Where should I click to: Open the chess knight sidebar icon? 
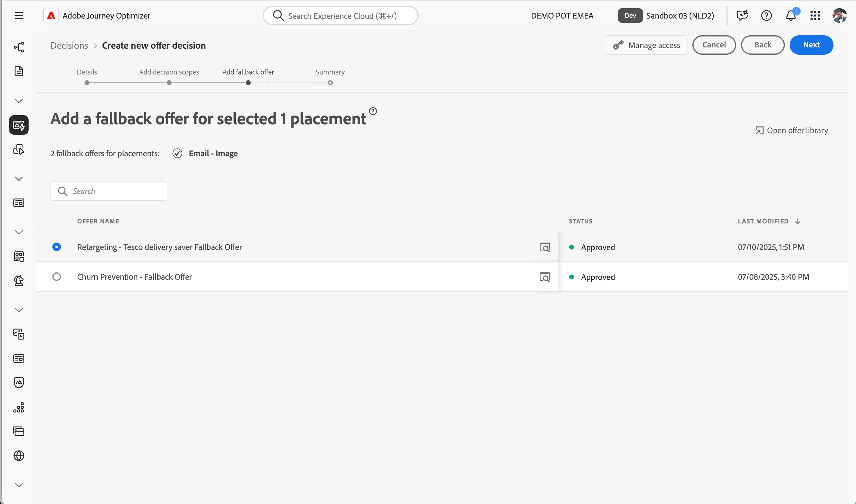tap(19, 281)
